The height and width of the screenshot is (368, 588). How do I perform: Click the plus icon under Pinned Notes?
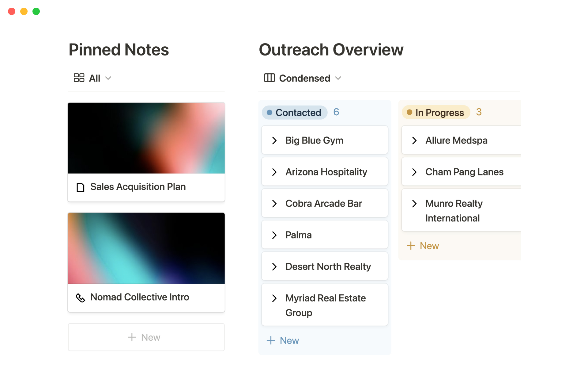(132, 337)
